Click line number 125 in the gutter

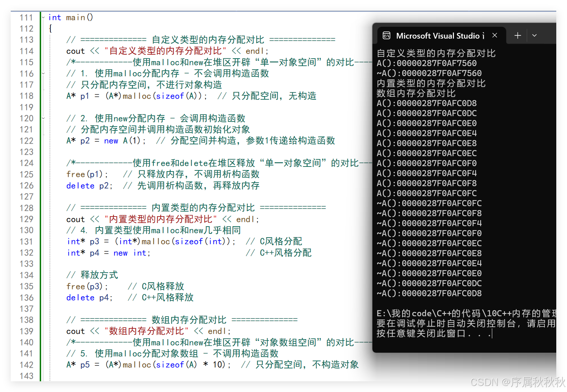pos(26,174)
